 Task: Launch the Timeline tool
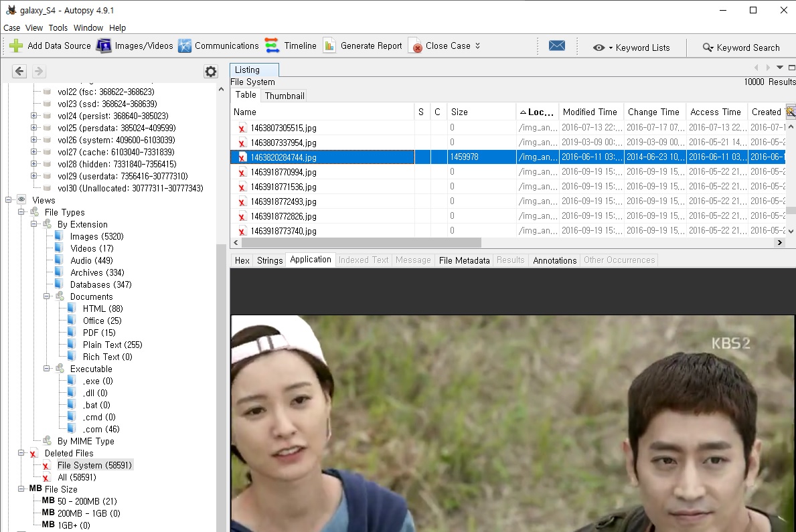(x=291, y=46)
